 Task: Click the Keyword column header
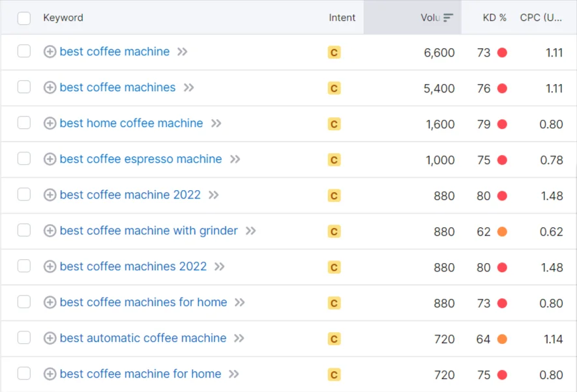click(63, 18)
